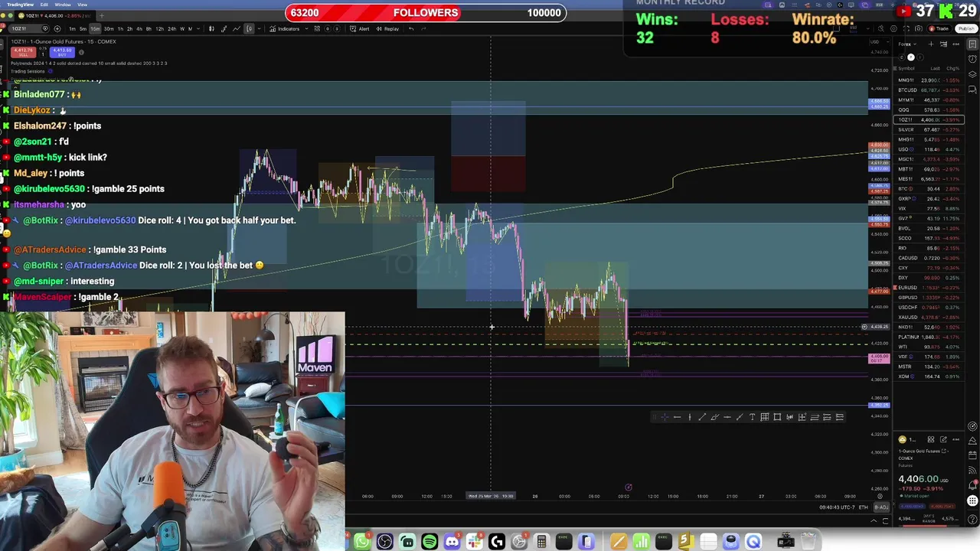980x551 pixels.
Task: Select the crosshair tool in drawing toolbar
Action: (665, 417)
